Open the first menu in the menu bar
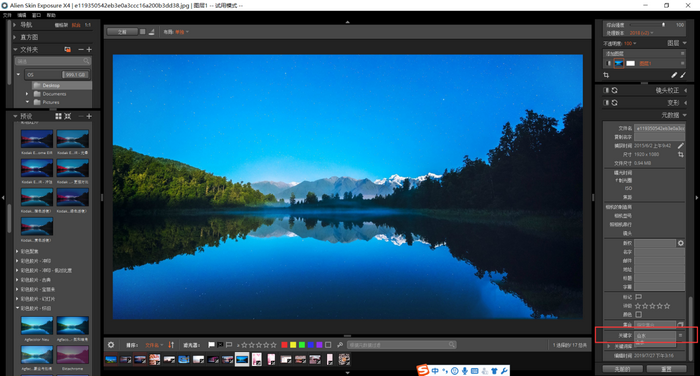This screenshot has height=376, width=700. [7, 15]
